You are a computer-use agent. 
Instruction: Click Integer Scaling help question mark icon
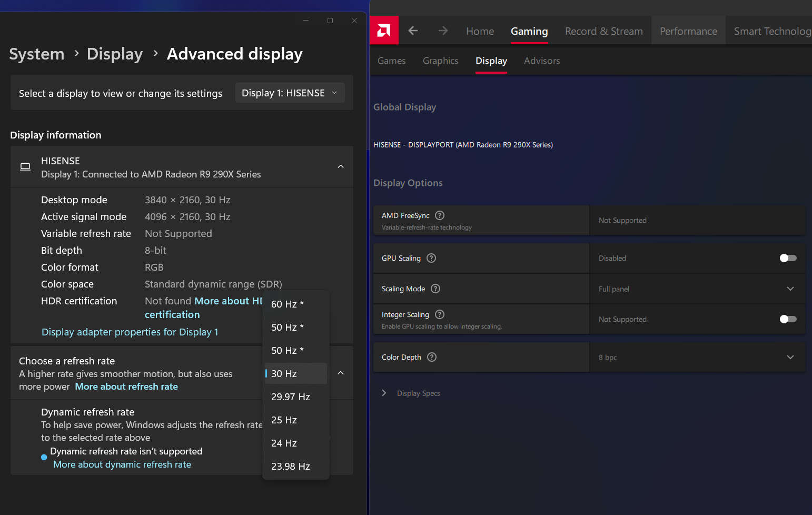click(x=440, y=314)
